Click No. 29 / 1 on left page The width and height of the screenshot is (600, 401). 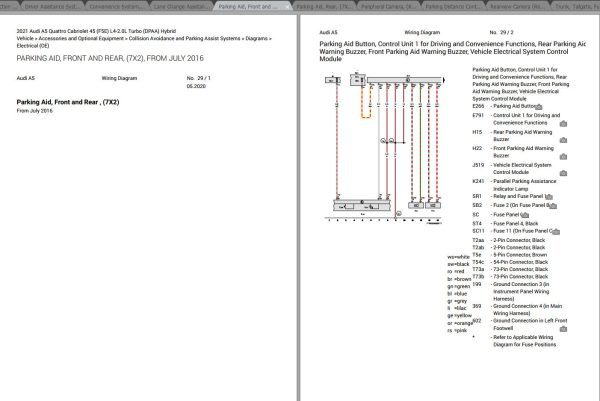198,78
